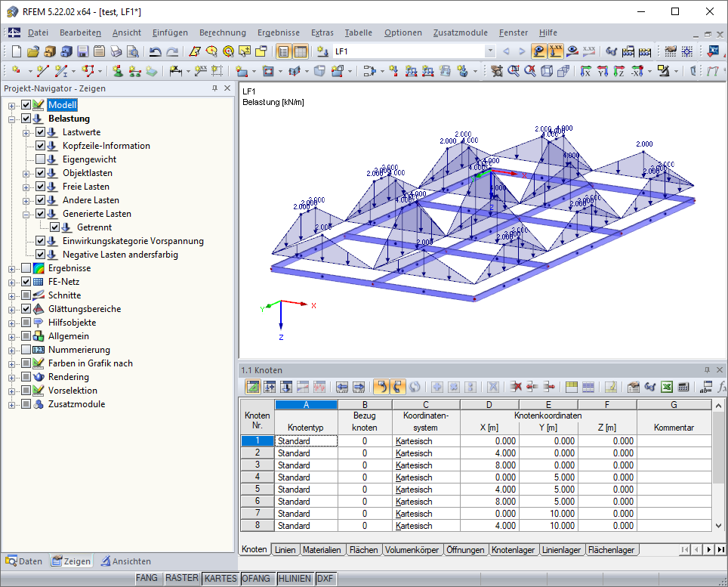The height and width of the screenshot is (587, 728).
Task: Redo the last undone action
Action: pyautogui.click(x=172, y=51)
